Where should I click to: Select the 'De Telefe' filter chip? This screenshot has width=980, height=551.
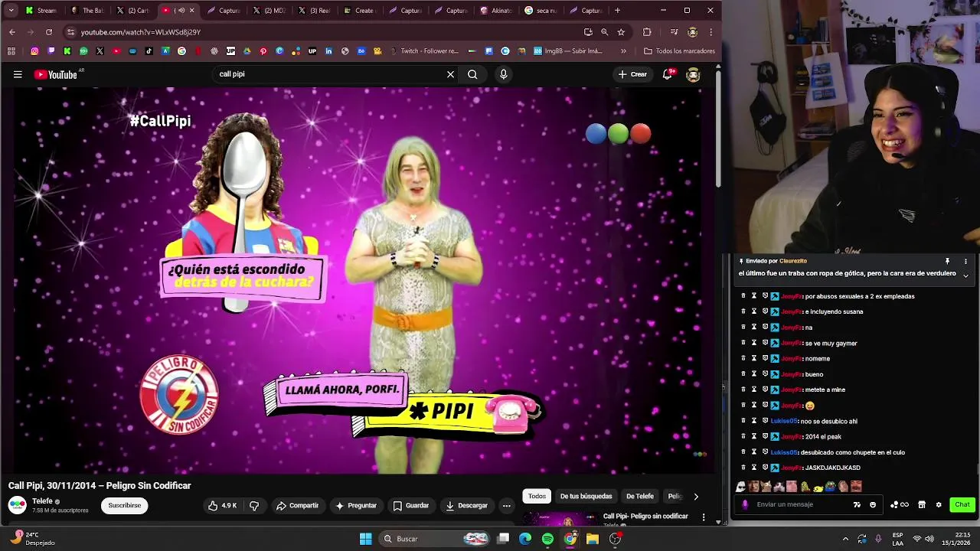point(640,497)
